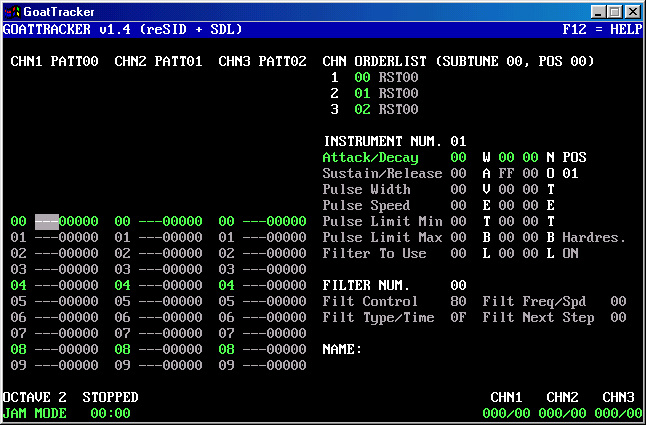Click CHN1 PATT00 header
This screenshot has height=425, width=646.
coord(54,62)
